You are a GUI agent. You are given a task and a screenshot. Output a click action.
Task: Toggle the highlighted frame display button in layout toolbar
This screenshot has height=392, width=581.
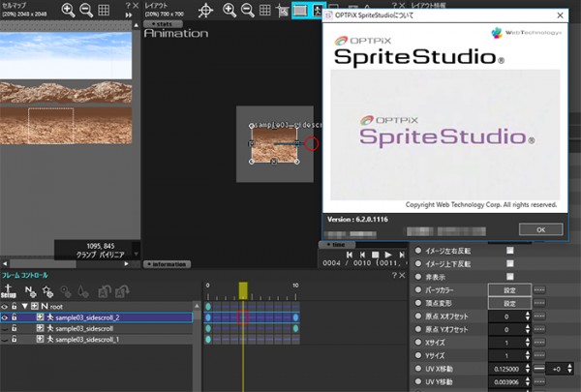[300, 11]
